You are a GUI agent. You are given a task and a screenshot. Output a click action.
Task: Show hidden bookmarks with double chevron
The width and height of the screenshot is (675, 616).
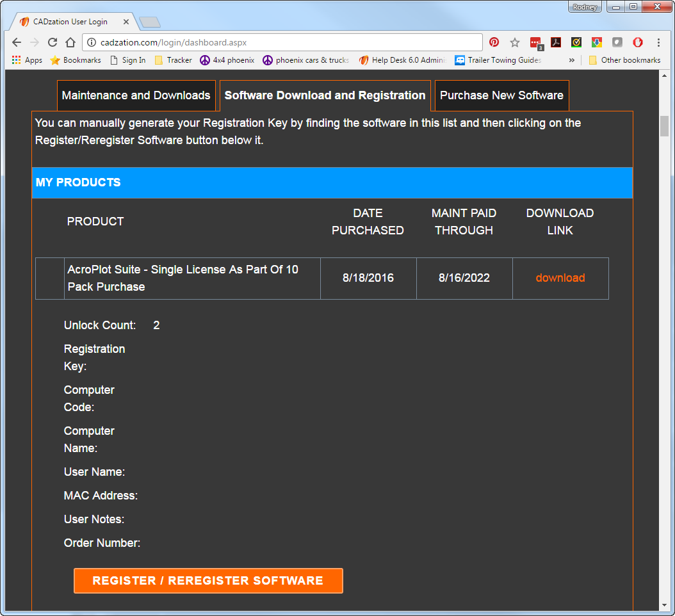click(572, 60)
